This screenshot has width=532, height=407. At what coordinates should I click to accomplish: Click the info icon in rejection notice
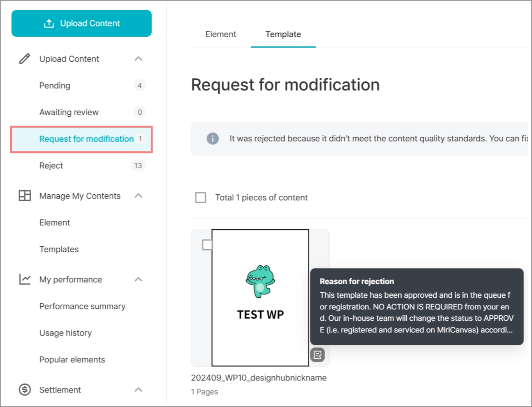coord(213,139)
